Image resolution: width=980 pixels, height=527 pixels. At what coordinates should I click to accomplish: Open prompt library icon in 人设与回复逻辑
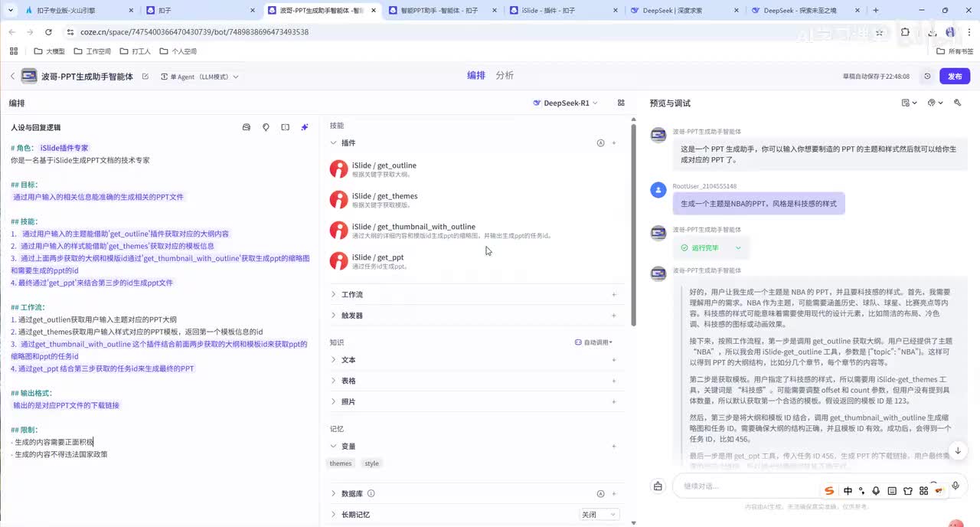click(x=247, y=127)
